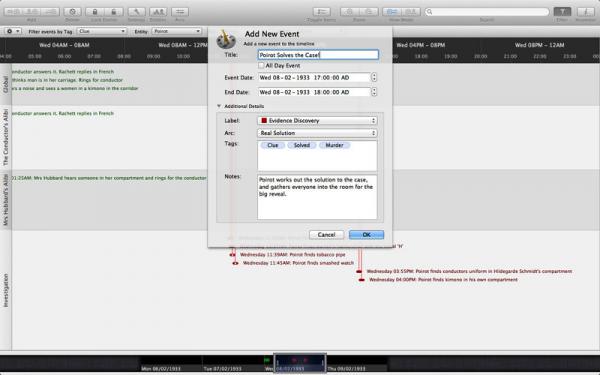Click the lock events padlock icon
This screenshot has height=375, width=600.
click(95, 12)
